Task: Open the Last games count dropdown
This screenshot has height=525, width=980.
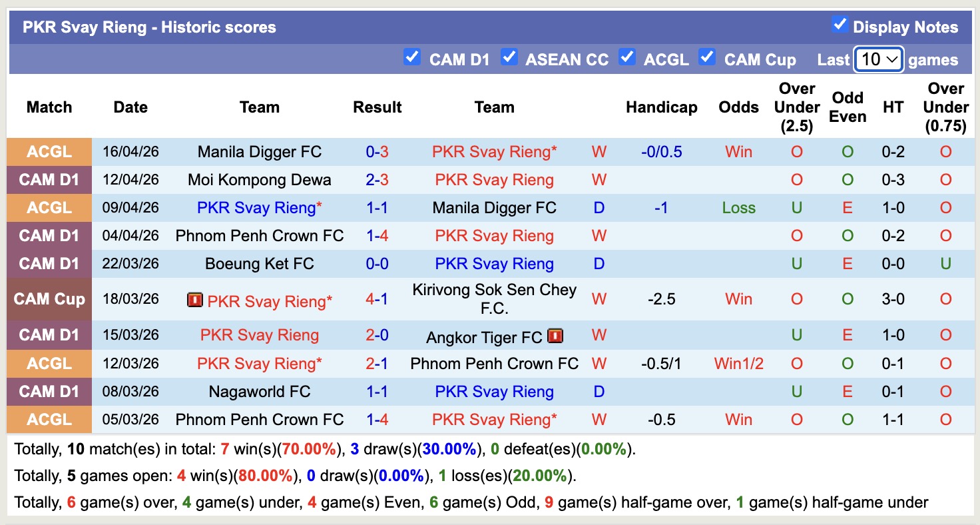Action: [x=878, y=59]
